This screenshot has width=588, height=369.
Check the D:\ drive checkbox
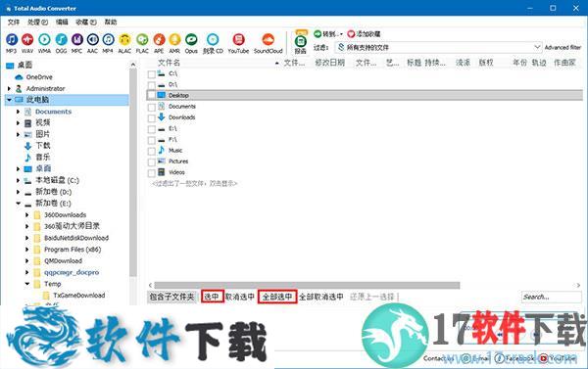(x=151, y=85)
